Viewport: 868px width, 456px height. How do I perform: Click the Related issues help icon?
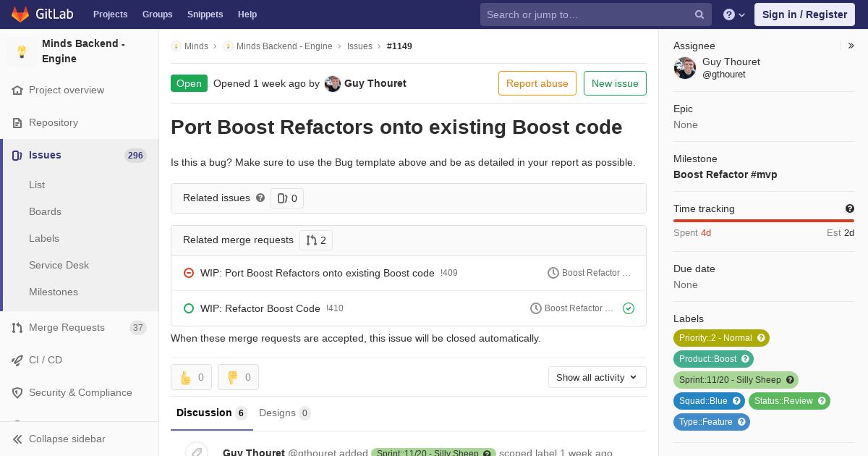(x=260, y=198)
